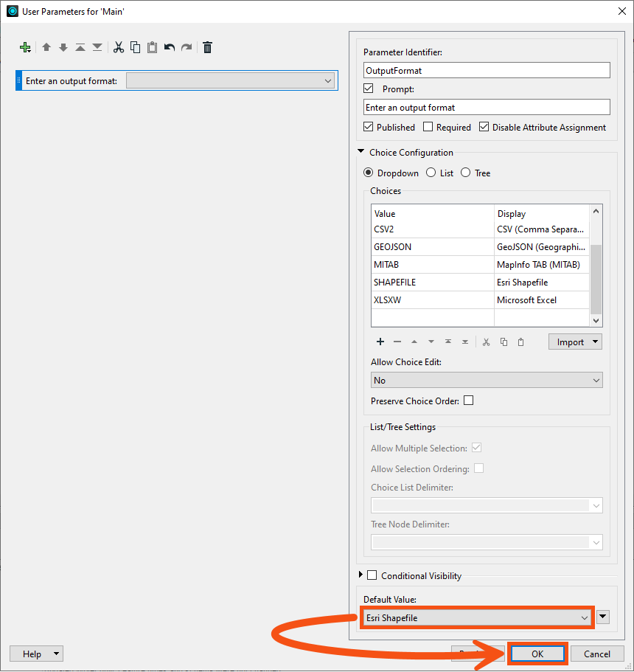Toggle the Prompt checkbox
Screen dimensions: 634x672
[369, 89]
